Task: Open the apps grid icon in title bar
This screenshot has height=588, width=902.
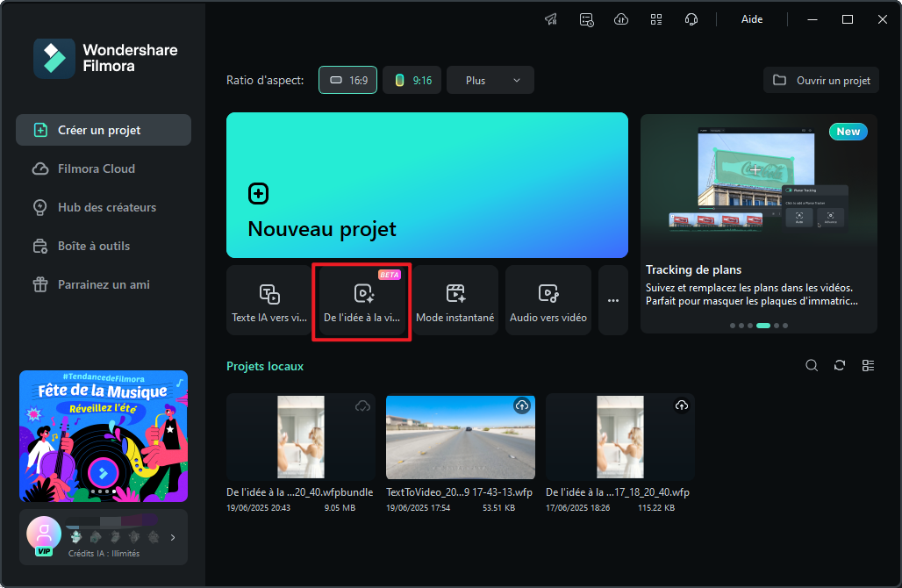Action: pyautogui.click(x=656, y=19)
